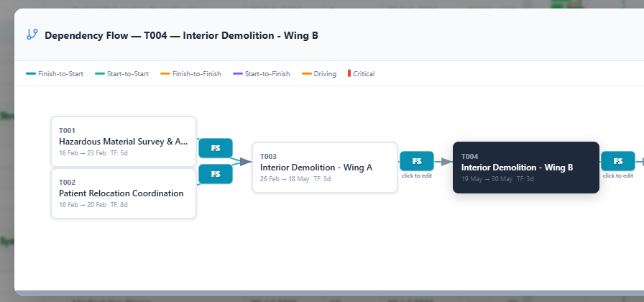Screen dimensions: 644x302
Task: Click the dialog title 'Dependency Flow — T004'
Action: click(106, 35)
